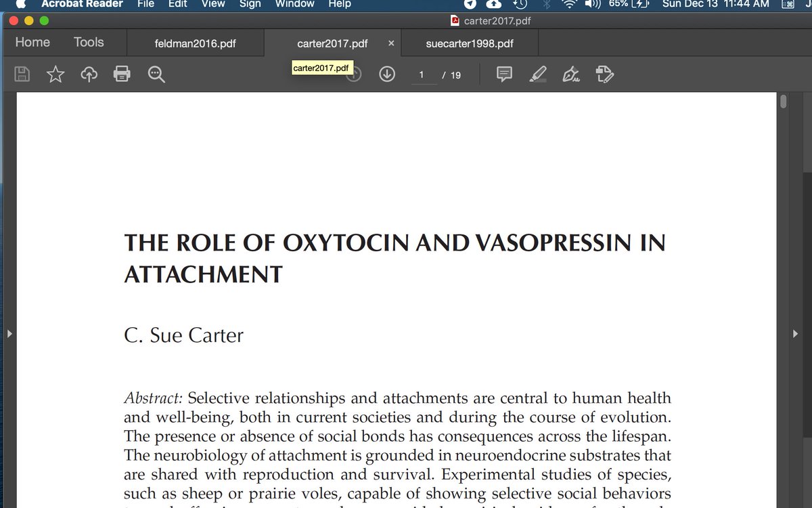This screenshot has width=812, height=508.
Task: Open the View menu
Action: click(x=213, y=4)
